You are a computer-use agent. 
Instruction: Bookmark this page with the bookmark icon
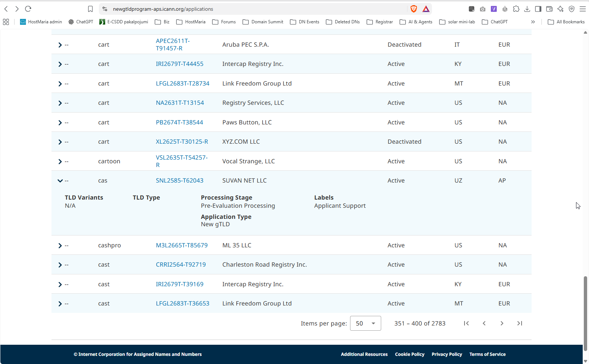pyautogui.click(x=90, y=9)
